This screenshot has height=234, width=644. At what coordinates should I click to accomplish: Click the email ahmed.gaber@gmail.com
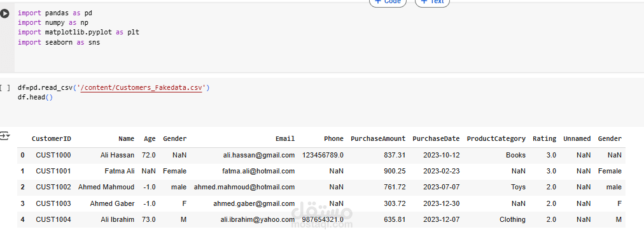[255, 203]
